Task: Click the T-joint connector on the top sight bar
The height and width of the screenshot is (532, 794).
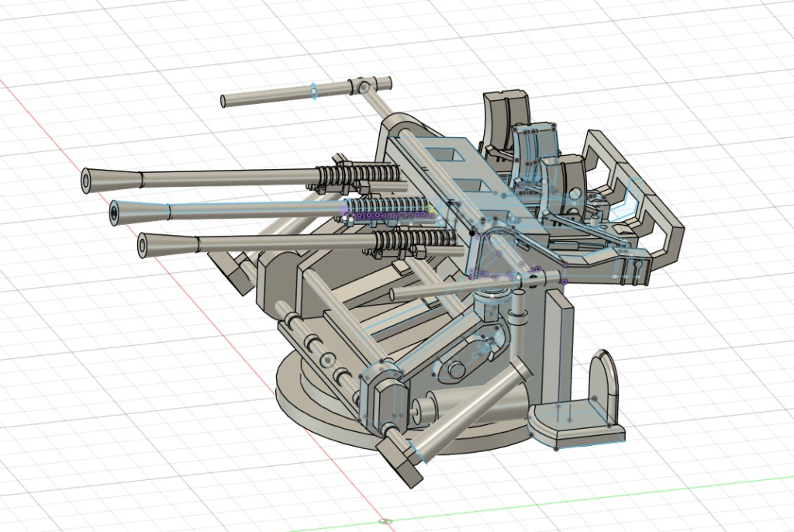Action: (363, 86)
